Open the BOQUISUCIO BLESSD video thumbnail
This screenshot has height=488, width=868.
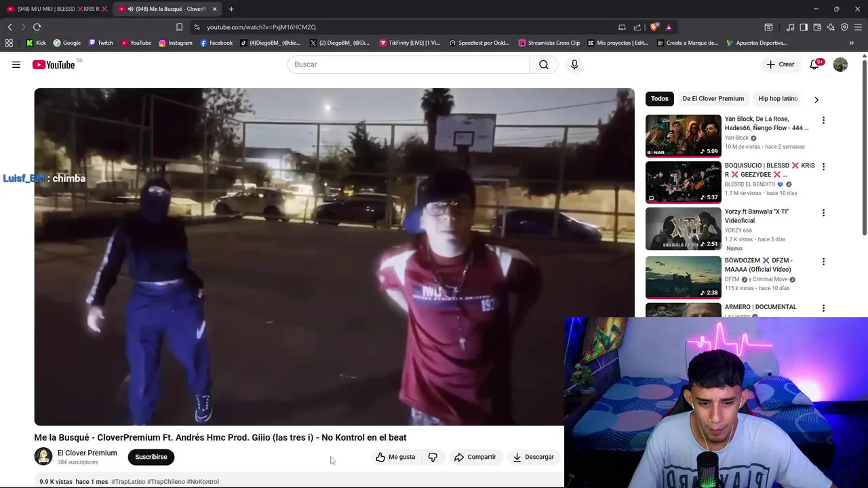[x=684, y=182]
